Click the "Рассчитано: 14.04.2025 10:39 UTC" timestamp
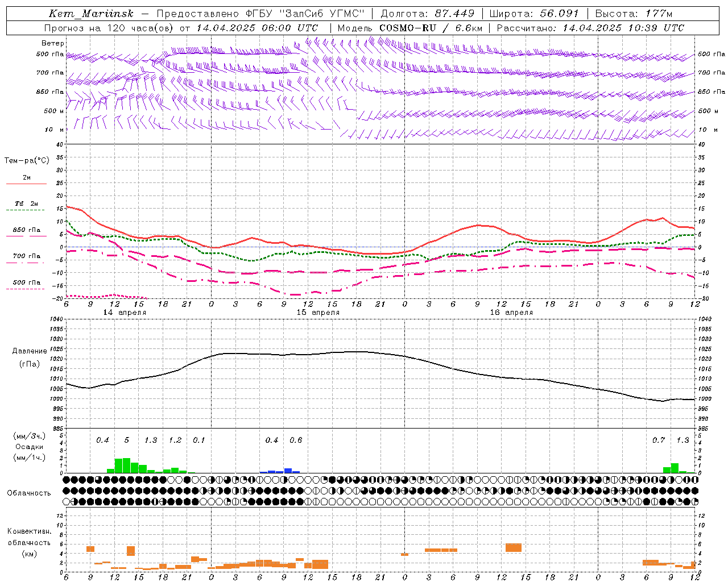 tap(590, 28)
